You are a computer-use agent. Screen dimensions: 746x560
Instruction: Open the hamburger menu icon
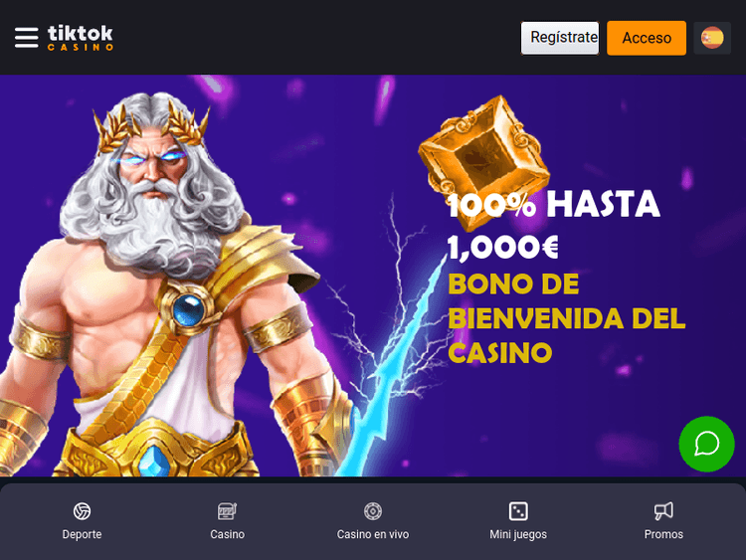26,38
